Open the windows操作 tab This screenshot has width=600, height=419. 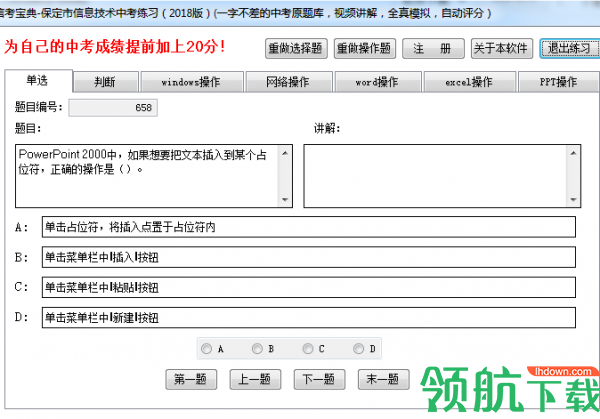coord(192,82)
